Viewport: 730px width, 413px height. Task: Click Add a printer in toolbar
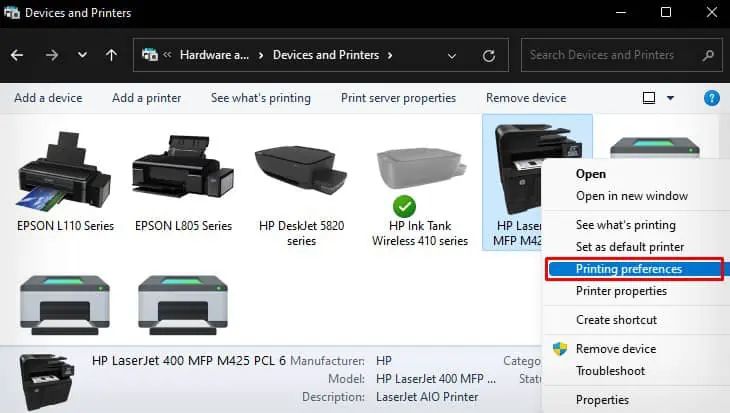tap(146, 98)
